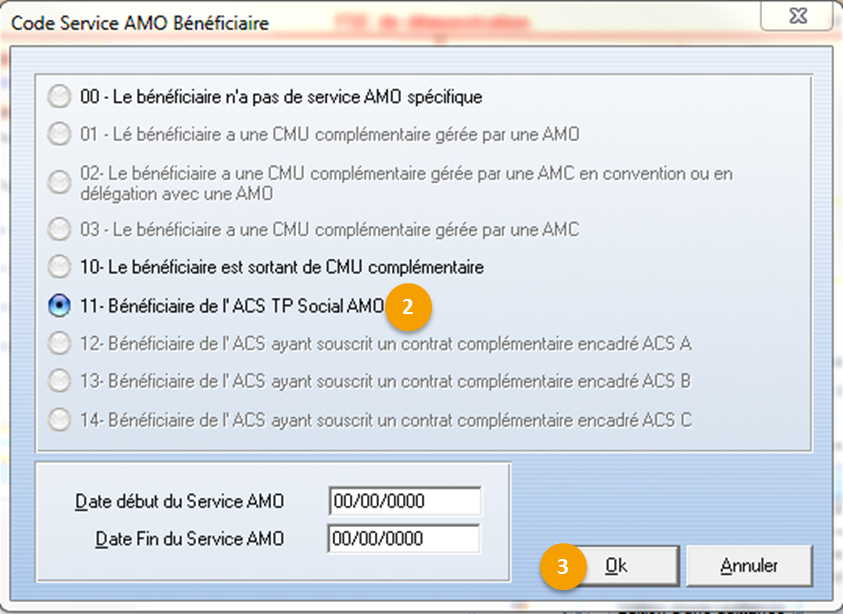Select option 10 sortant de CMU complémentaire
Screen dimensions: 843x614
[x=59, y=267]
